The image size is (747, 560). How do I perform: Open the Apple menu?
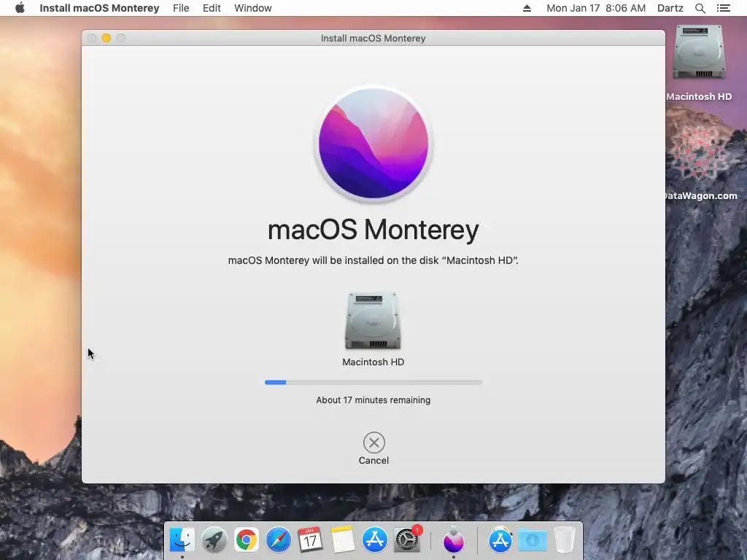[20, 8]
